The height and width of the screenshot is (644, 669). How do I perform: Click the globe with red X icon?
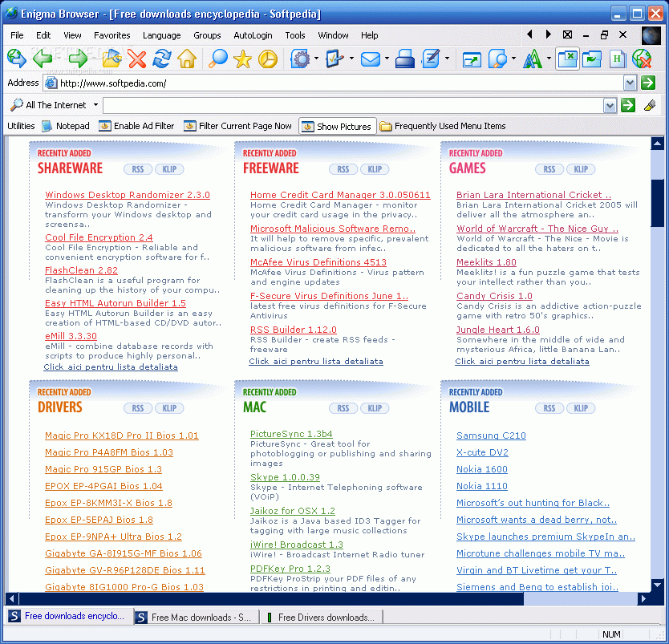642,59
